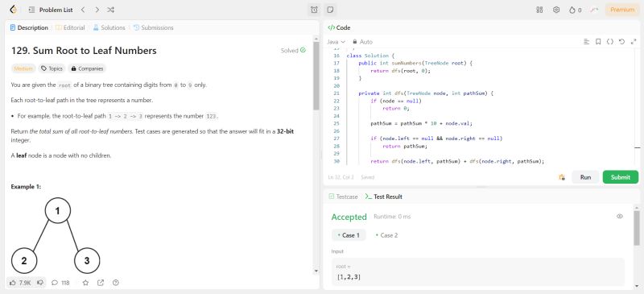644x294 pixels.
Task: Select the Test Result tab
Action: pyautogui.click(x=384, y=197)
